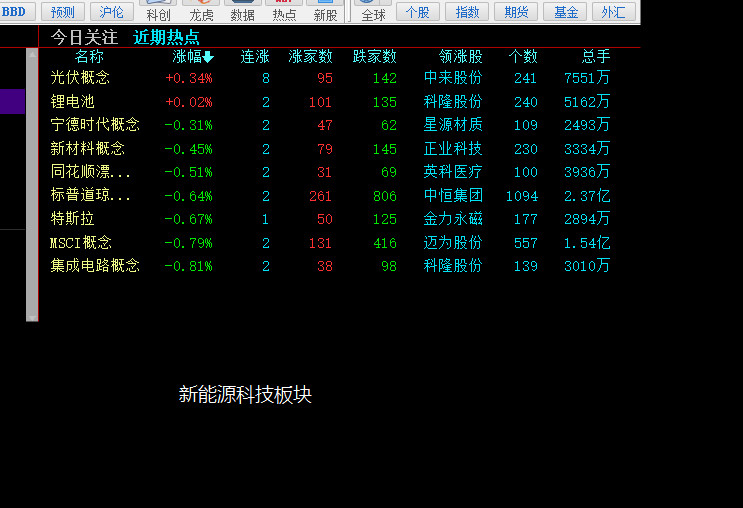Sort by the 总手 column header
Image resolution: width=743 pixels, height=508 pixels.
(x=596, y=57)
